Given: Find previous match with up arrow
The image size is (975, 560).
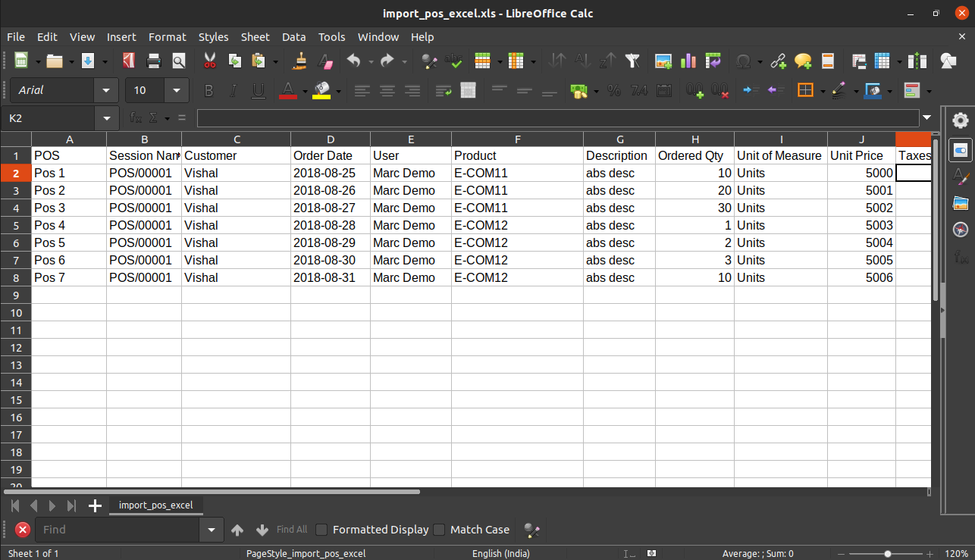Looking at the screenshot, I should (237, 530).
